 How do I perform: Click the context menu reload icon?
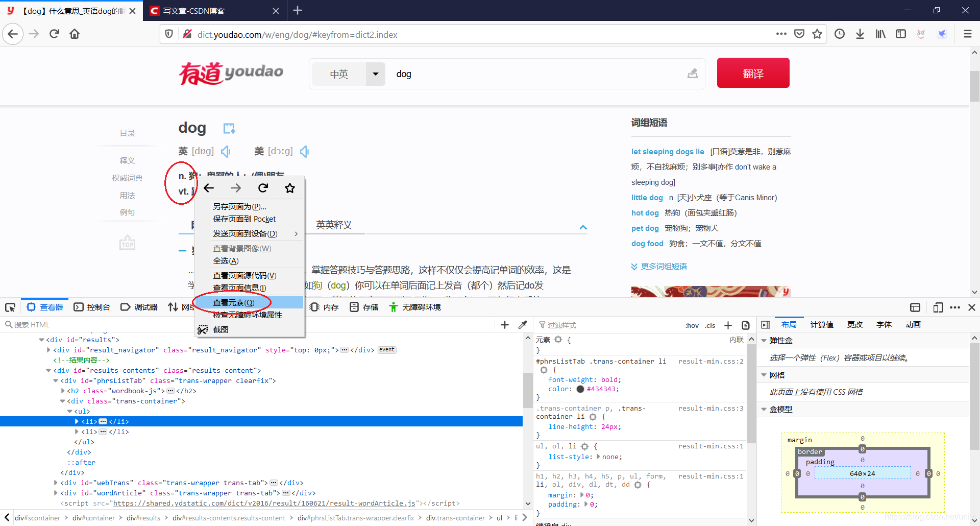pyautogui.click(x=263, y=188)
